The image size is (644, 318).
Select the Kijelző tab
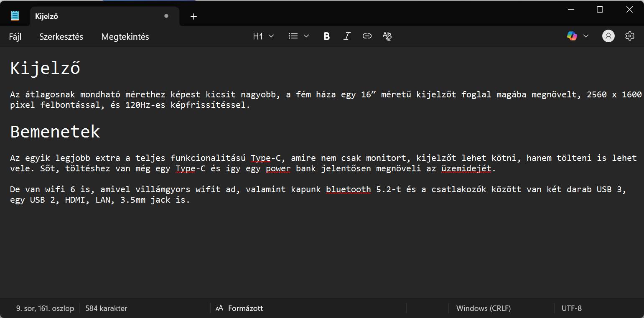tap(96, 16)
